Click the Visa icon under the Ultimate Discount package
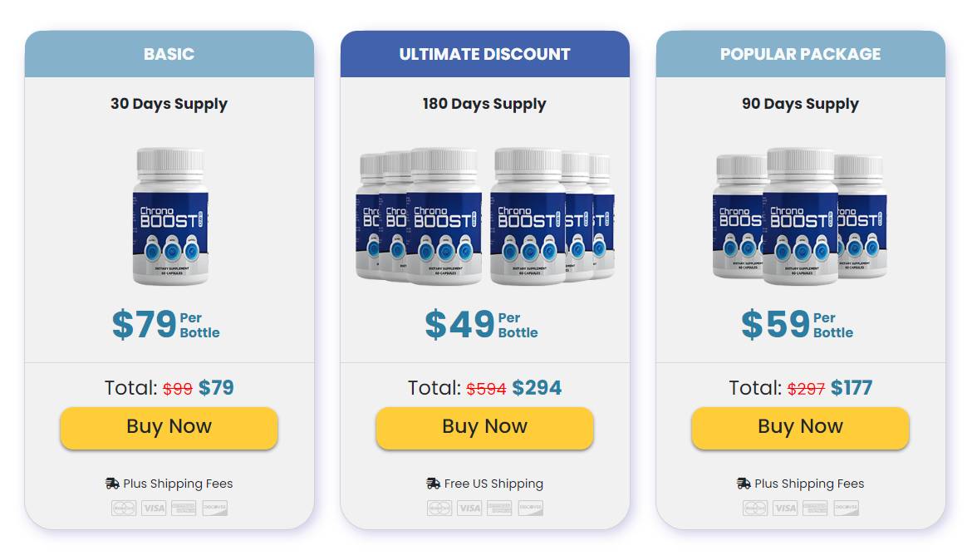972x560 pixels. 469,507
